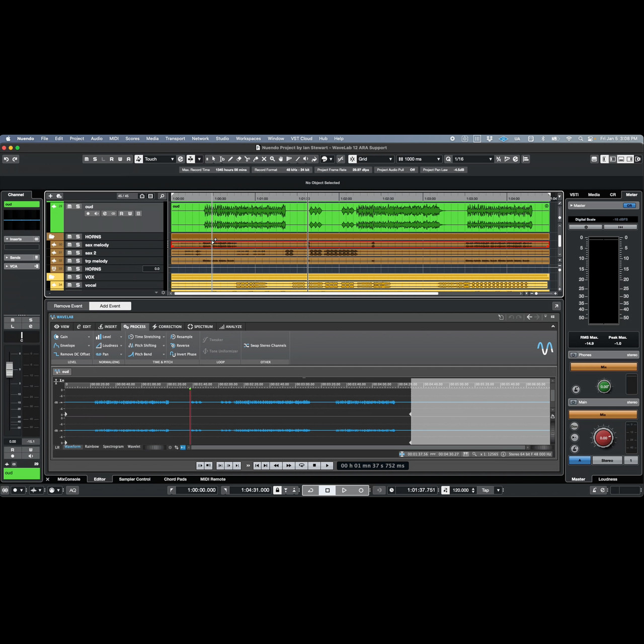The height and width of the screenshot is (644, 644).
Task: Mute the vocal track
Action: (x=69, y=285)
